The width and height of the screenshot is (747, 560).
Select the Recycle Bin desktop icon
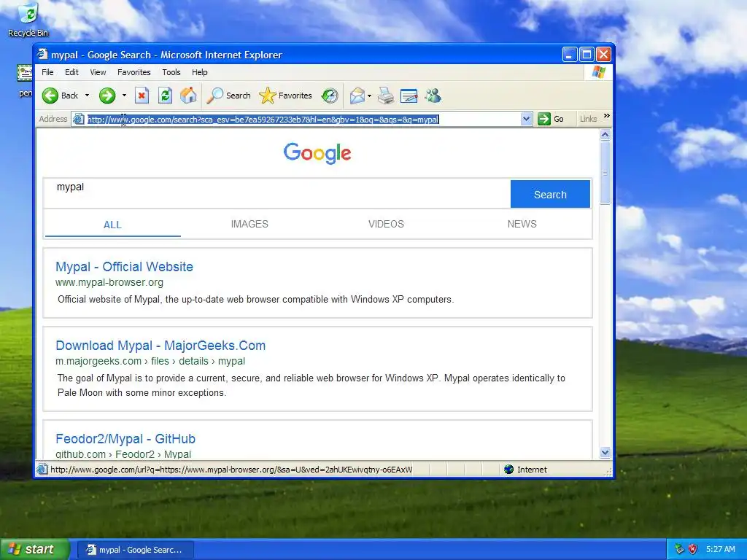point(28,20)
